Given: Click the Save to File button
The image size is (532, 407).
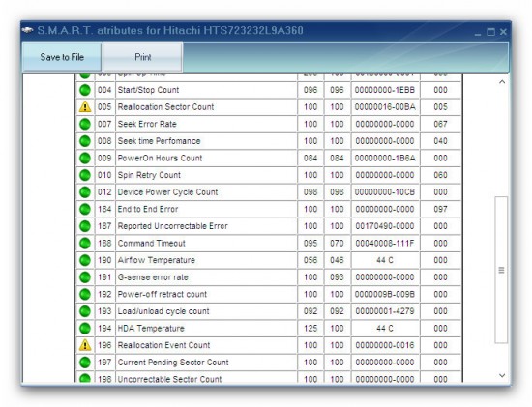Looking at the screenshot, I should point(62,57).
